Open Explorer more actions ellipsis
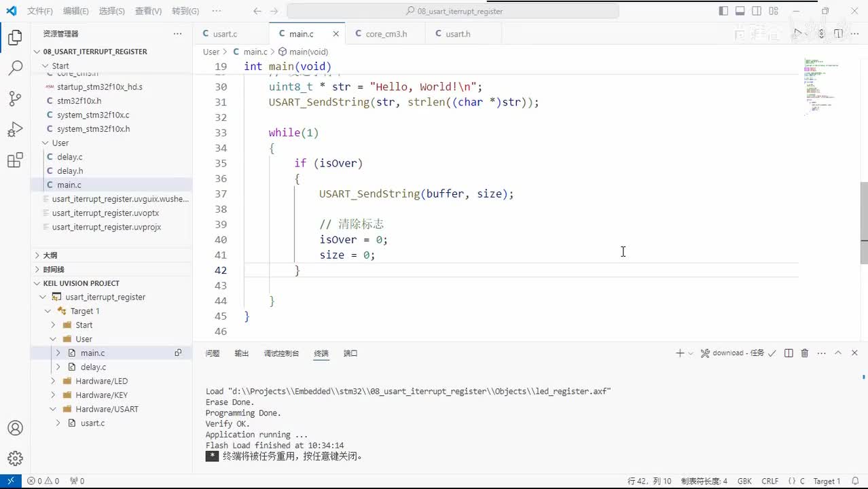The height and width of the screenshot is (489, 868). tap(177, 33)
